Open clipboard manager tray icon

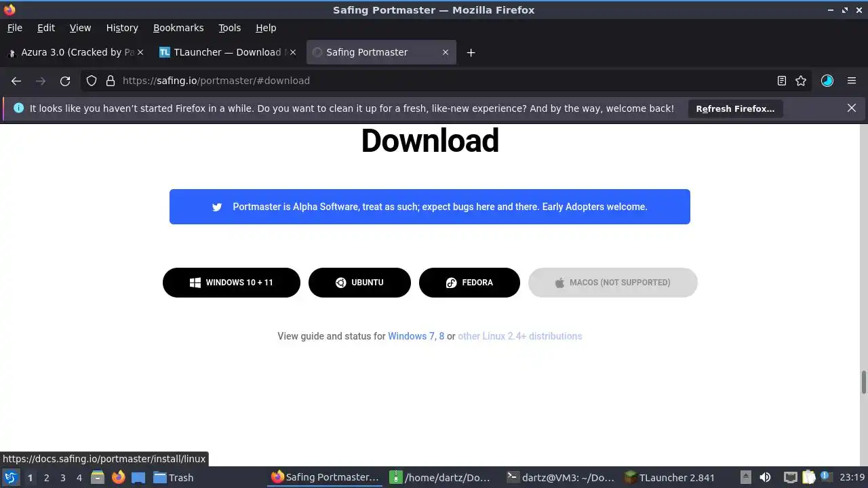808,477
